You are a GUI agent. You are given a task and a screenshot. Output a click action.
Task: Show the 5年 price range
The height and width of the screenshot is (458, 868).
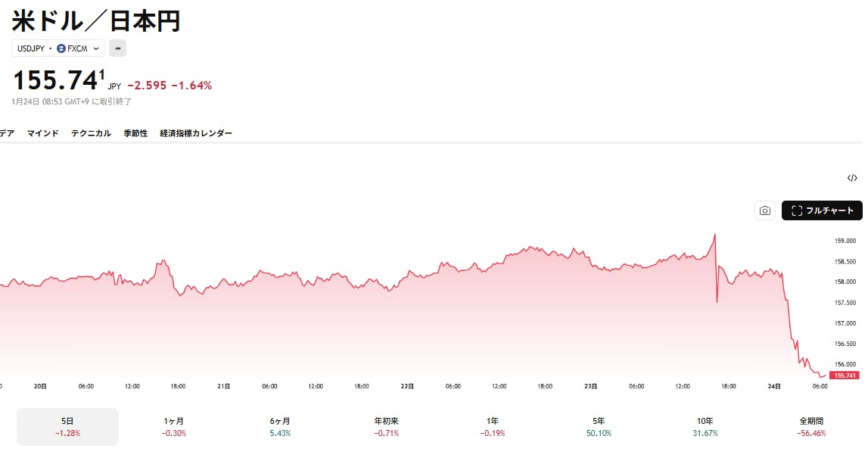tap(599, 426)
